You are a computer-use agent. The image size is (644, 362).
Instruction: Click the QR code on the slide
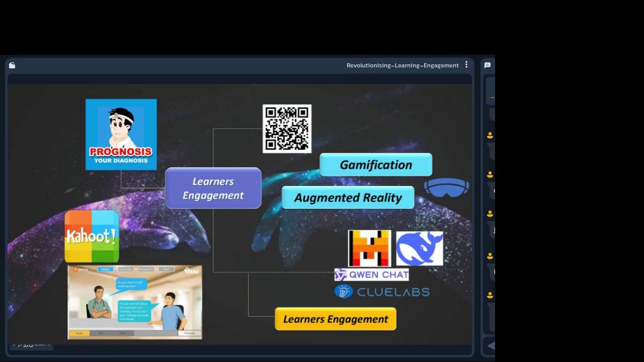[x=287, y=129]
